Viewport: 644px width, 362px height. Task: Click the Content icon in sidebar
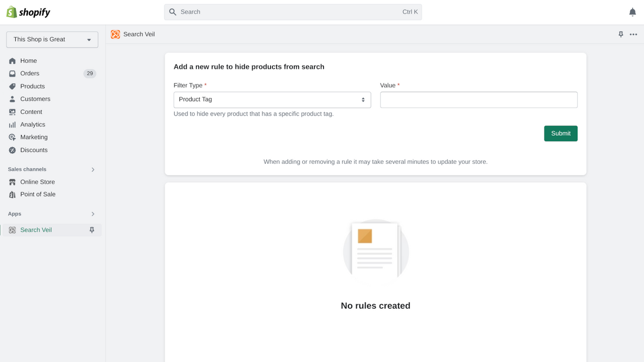point(13,112)
